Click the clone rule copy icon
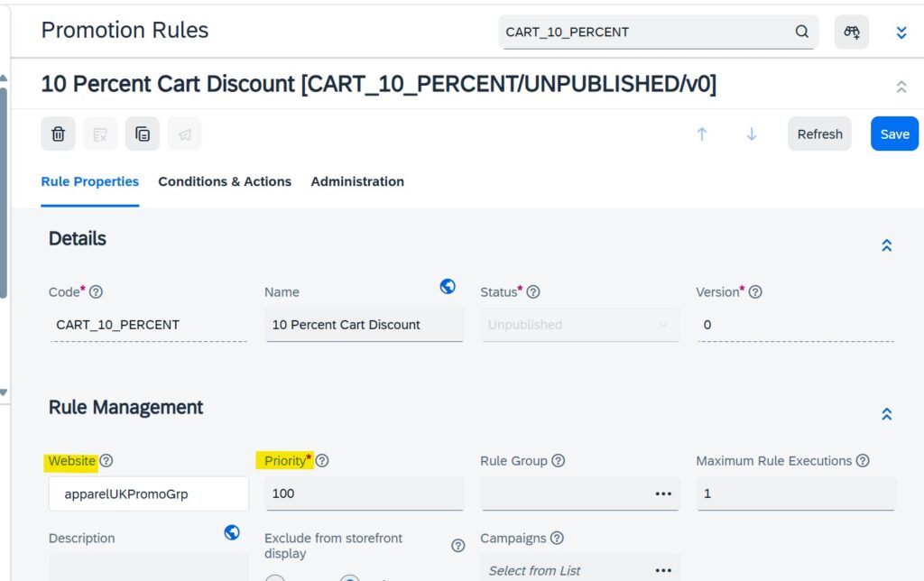The height and width of the screenshot is (581, 924). pyautogui.click(x=142, y=134)
